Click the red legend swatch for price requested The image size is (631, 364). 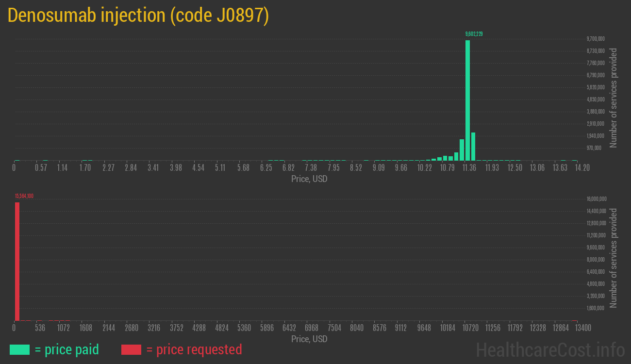point(131,349)
